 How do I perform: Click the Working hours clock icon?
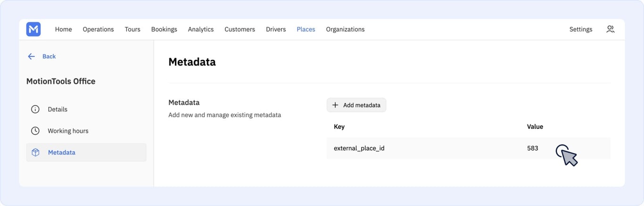pos(35,131)
